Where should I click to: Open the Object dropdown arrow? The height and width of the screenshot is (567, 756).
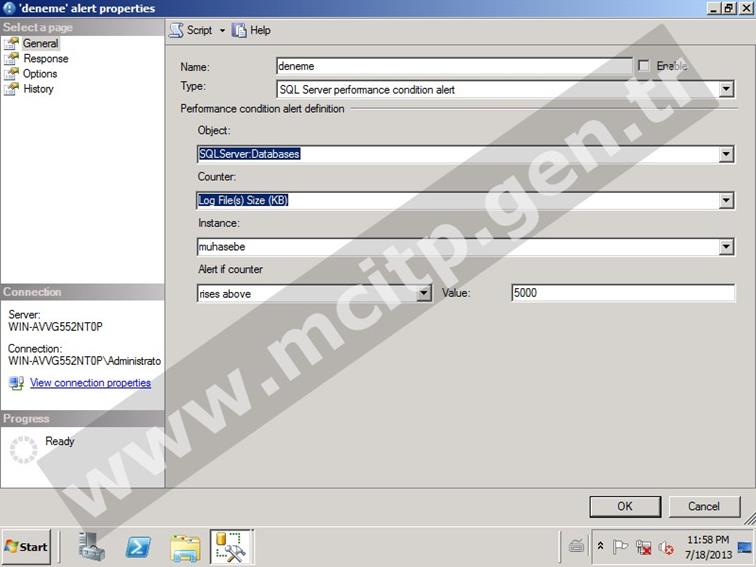pyautogui.click(x=726, y=154)
